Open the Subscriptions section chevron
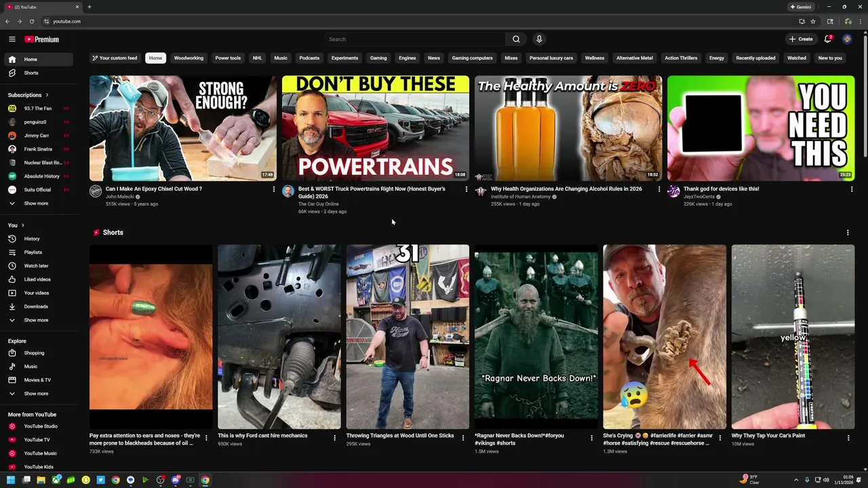The image size is (868, 488). (47, 95)
